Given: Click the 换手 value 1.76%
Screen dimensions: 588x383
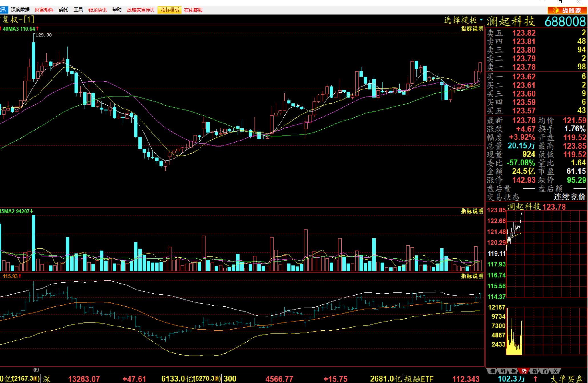Looking at the screenshot, I should click(575, 129).
